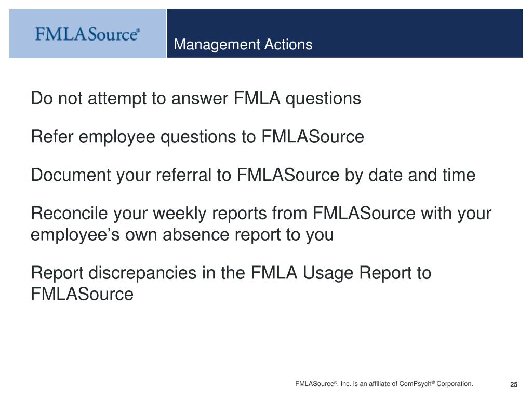Click slide page number 25
Viewport: 532px width, 399px height.
pyautogui.click(x=514, y=384)
